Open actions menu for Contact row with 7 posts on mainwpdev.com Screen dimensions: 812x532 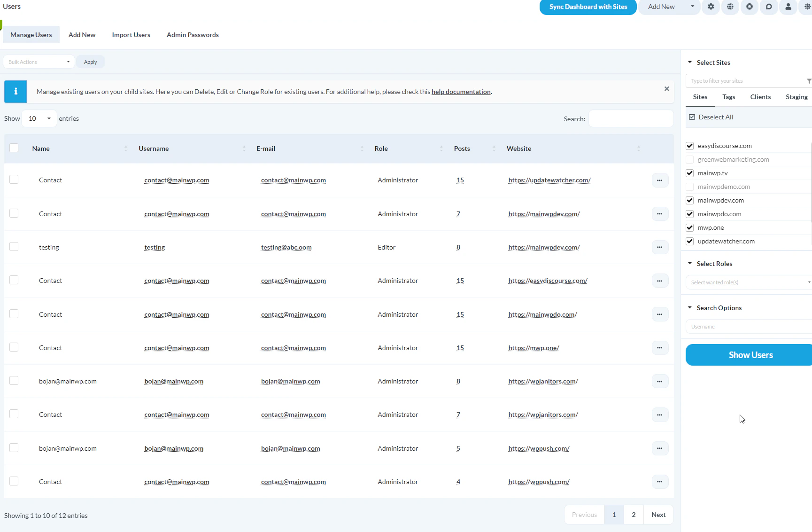point(660,214)
